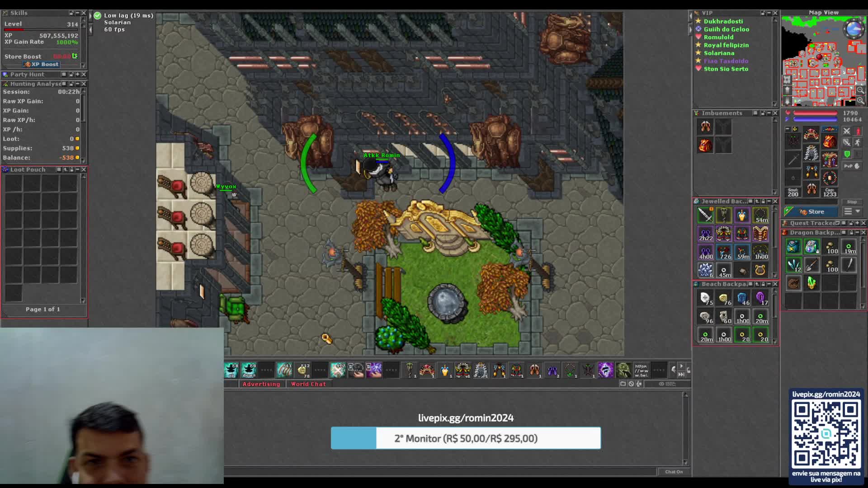
Task: Toggle lock on Imbuements panel
Action: point(763,113)
